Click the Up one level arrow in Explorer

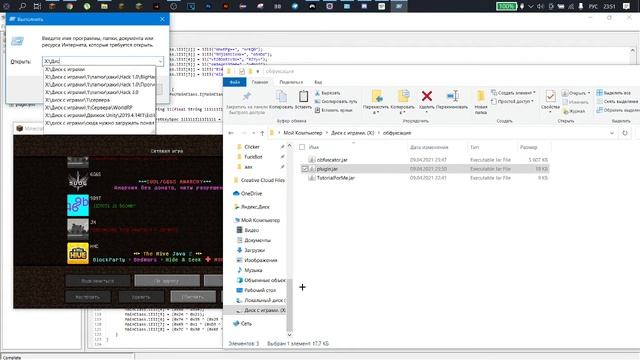262,133
